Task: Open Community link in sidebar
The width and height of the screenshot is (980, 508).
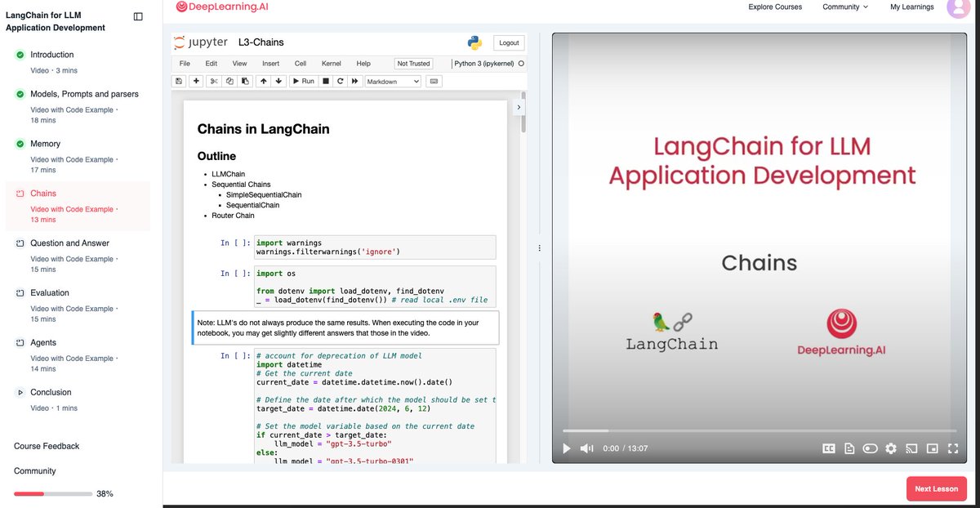Action: (35, 471)
